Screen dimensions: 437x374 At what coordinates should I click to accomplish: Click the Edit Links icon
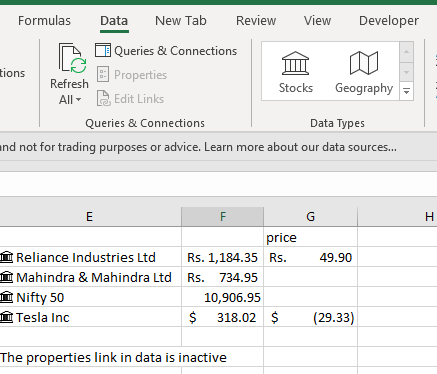(x=103, y=98)
